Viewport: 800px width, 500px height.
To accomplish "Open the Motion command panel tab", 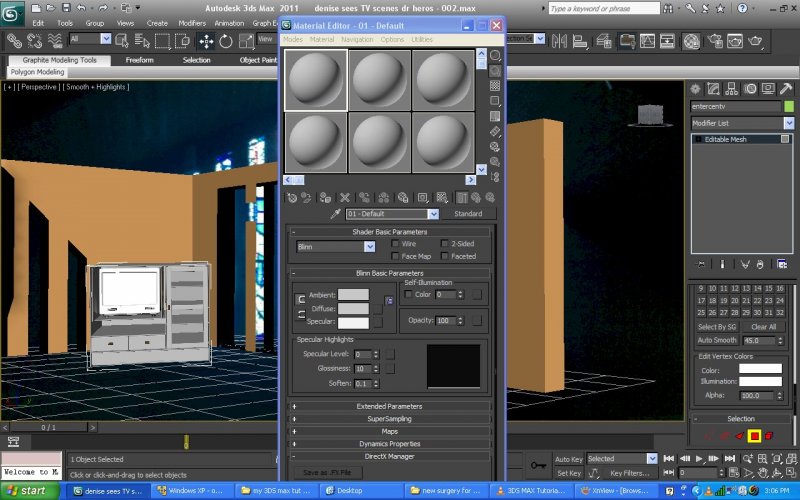I will pyautogui.click(x=750, y=89).
